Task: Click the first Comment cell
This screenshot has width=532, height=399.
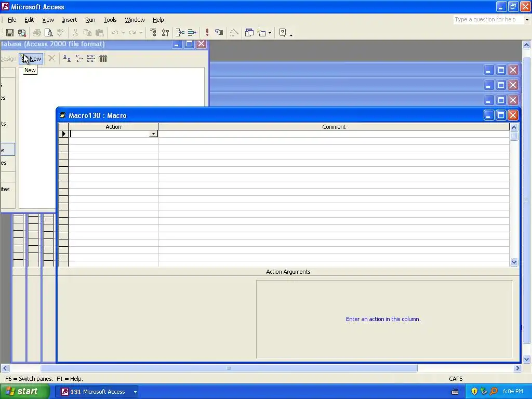Action: click(x=334, y=134)
